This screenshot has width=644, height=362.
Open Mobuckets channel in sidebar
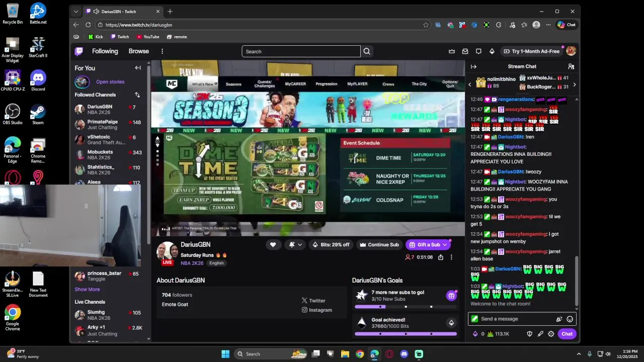coord(108,155)
